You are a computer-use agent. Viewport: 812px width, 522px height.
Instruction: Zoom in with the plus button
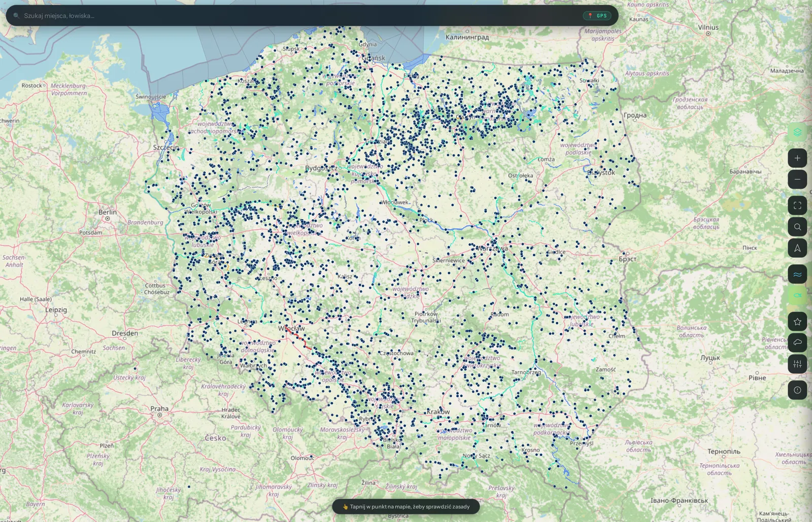[x=797, y=158]
